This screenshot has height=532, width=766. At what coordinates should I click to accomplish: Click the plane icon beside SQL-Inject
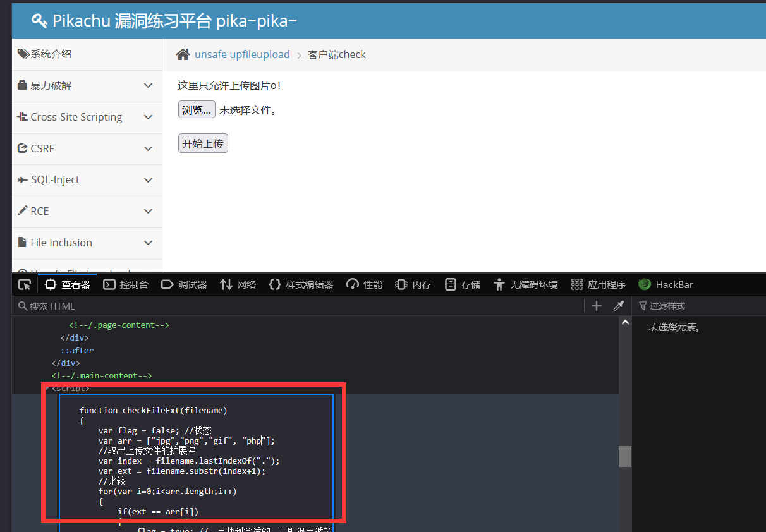point(23,179)
